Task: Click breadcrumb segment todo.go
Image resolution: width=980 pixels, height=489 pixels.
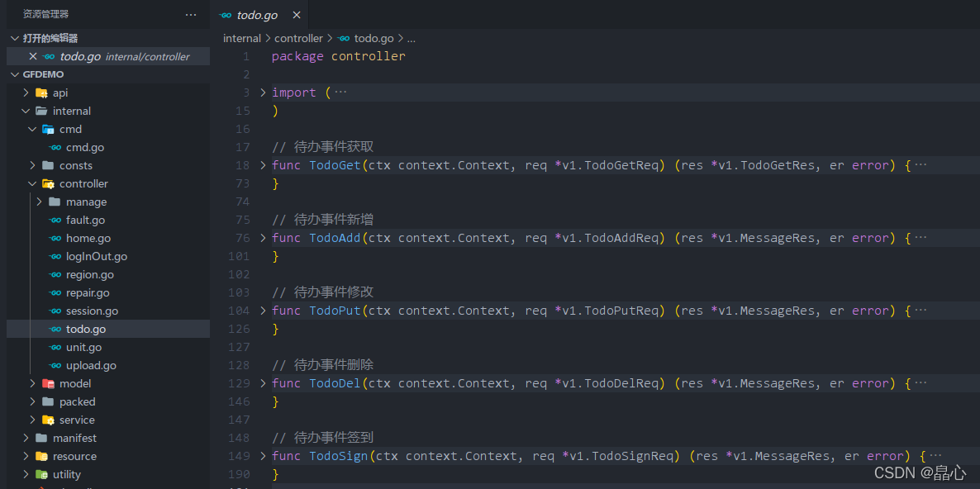Action: click(x=373, y=38)
